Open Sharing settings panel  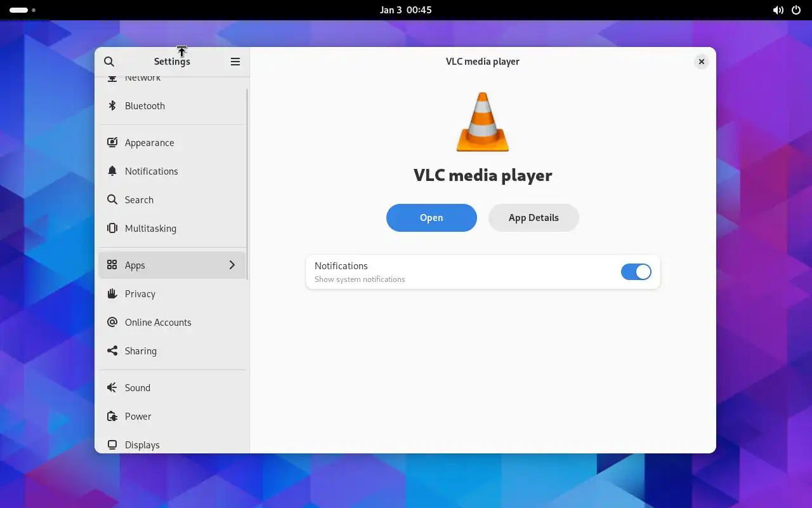point(172,351)
